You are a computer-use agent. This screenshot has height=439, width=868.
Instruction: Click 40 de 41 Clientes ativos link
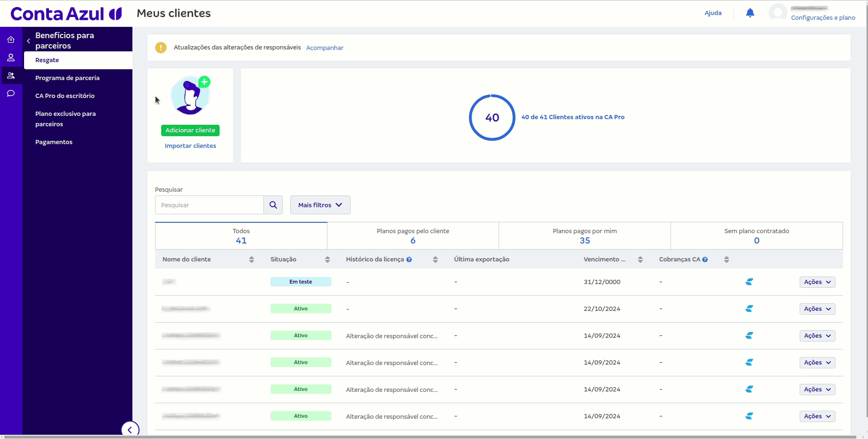pyautogui.click(x=573, y=117)
